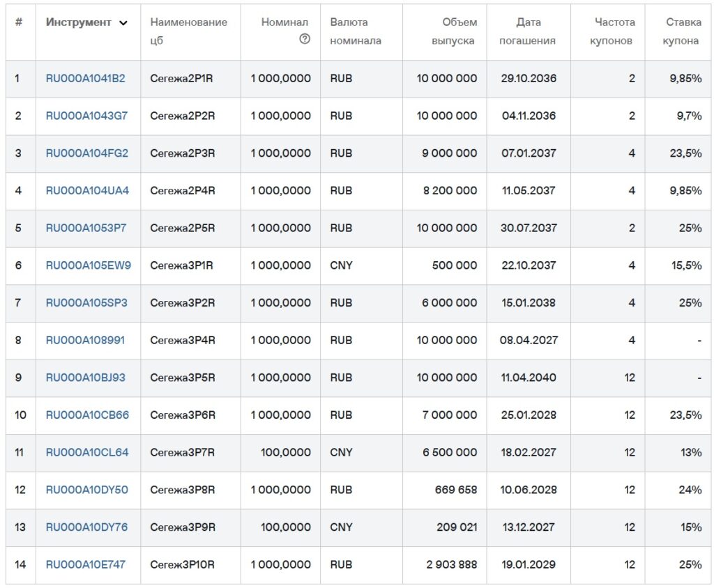Viewport: 714px width, 588px height.
Task: Select the Сегежа2P3R name cell
Action: [x=183, y=153]
